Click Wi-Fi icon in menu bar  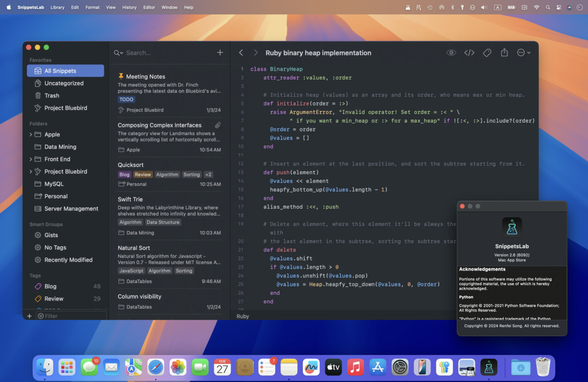click(x=537, y=7)
